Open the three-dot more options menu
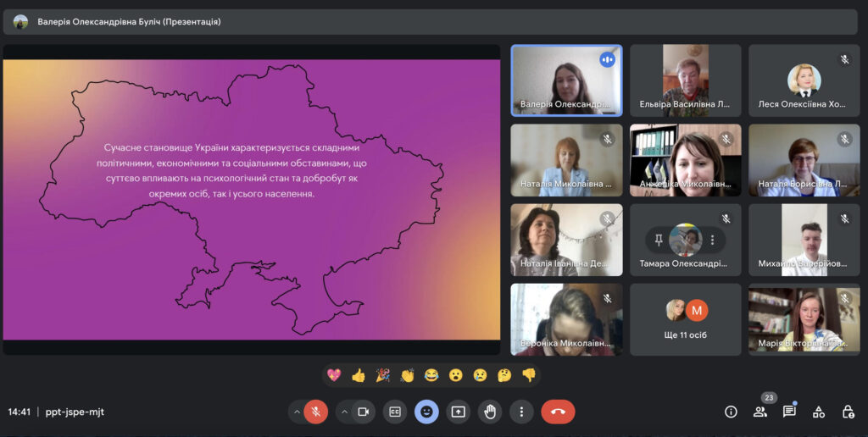The width and height of the screenshot is (868, 437). pyautogui.click(x=521, y=412)
